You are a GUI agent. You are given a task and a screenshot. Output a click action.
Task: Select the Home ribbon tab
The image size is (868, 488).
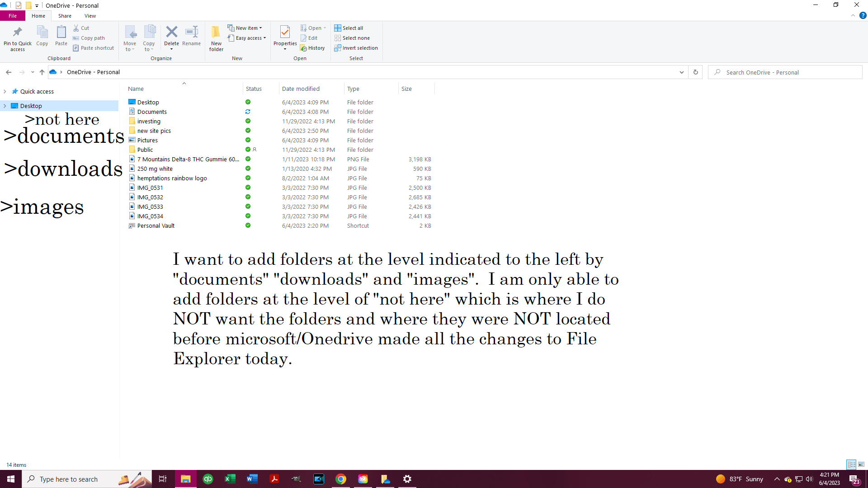[x=38, y=16]
